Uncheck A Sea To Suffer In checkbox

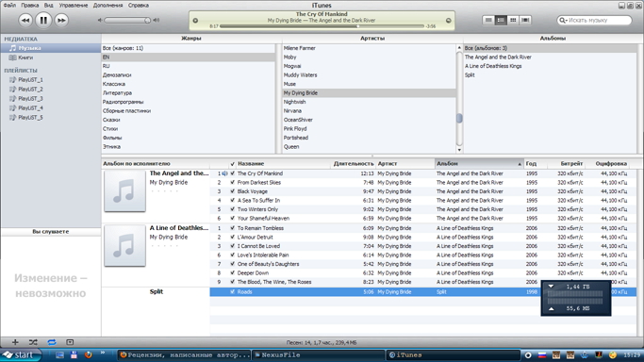click(x=233, y=201)
